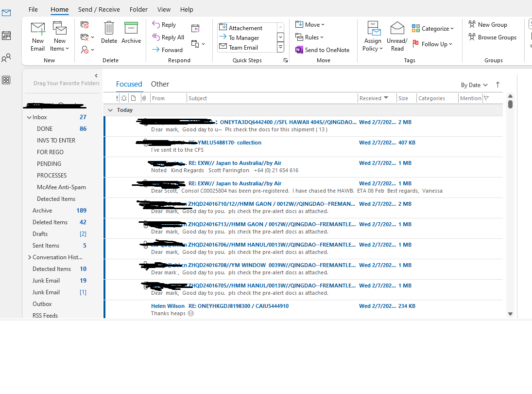The width and height of the screenshot is (532, 394).
Task: Open More respond actions dropdown
Action: 198,44
